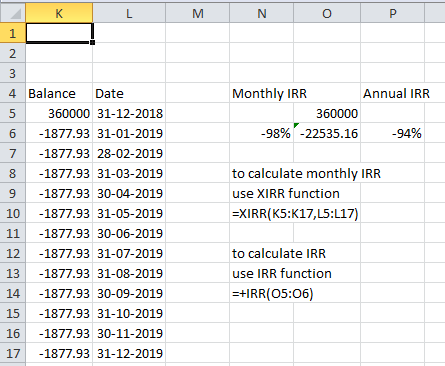Click the green error indicator on cell O6
The height and width of the screenshot is (366, 445).
click(x=296, y=125)
